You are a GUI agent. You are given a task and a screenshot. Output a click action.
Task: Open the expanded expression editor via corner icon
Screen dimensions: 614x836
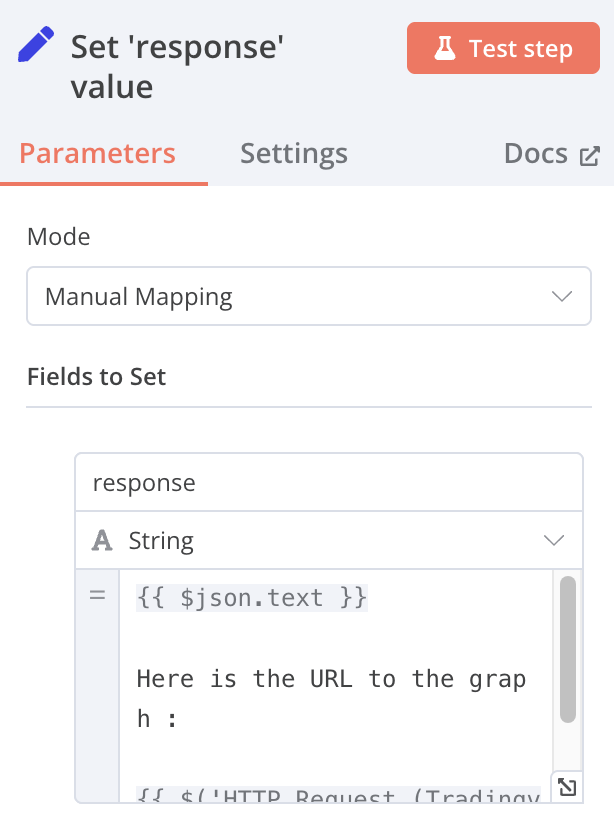pos(566,787)
